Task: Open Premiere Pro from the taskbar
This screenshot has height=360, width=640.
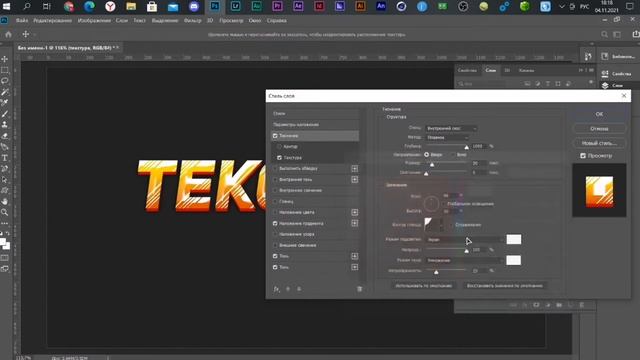Action: pos(277,6)
